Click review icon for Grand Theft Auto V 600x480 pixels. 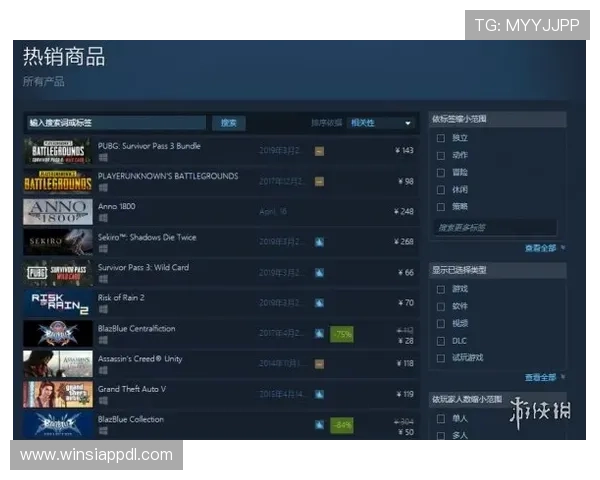[x=319, y=394]
